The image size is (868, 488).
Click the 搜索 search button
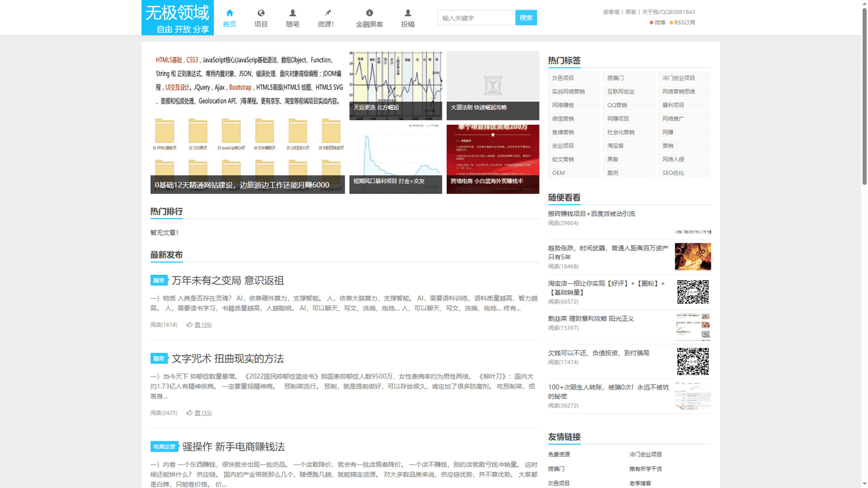(526, 17)
